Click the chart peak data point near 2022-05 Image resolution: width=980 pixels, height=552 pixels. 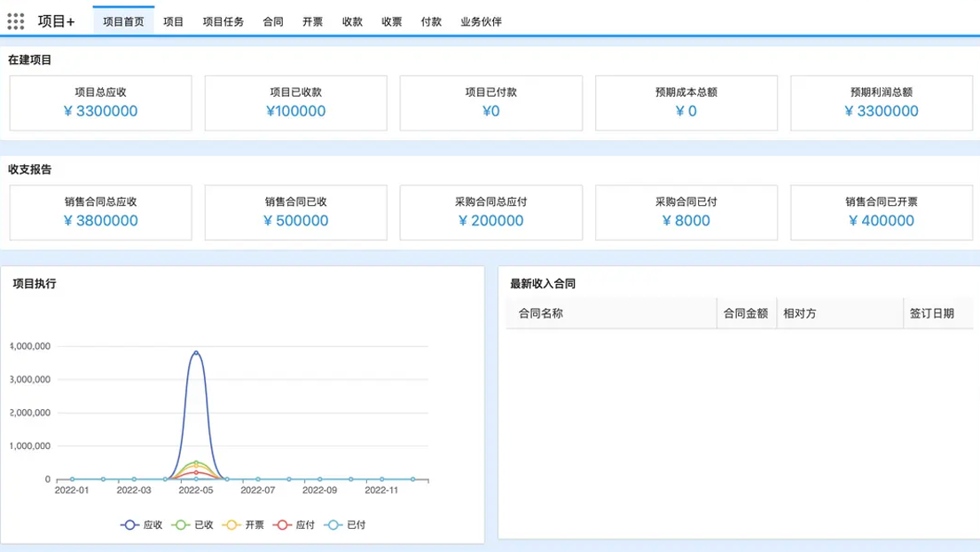pyautogui.click(x=195, y=351)
